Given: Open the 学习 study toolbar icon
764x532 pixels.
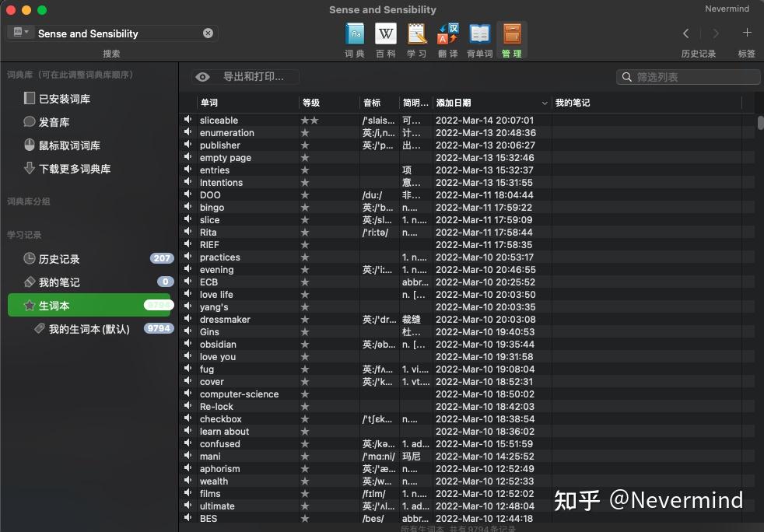Looking at the screenshot, I should (x=417, y=34).
